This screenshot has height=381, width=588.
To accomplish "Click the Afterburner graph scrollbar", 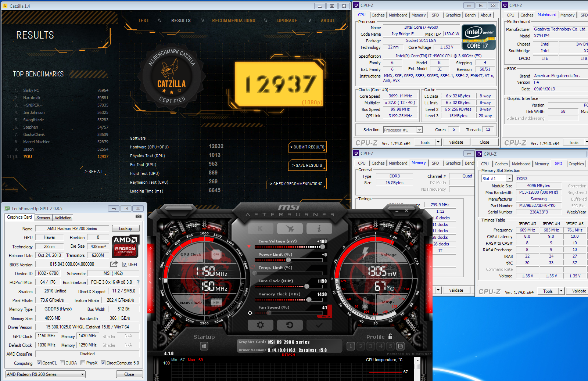I will (x=417, y=369).
